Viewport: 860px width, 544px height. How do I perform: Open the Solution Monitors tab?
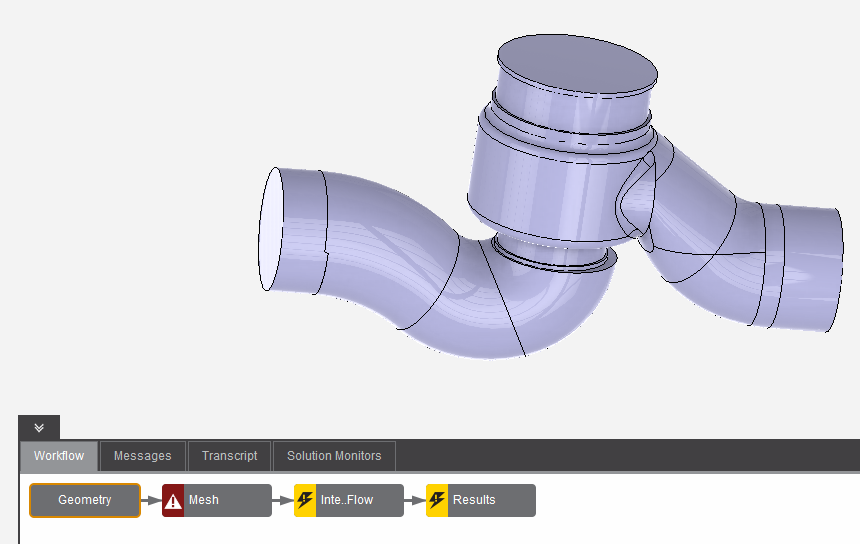click(334, 456)
